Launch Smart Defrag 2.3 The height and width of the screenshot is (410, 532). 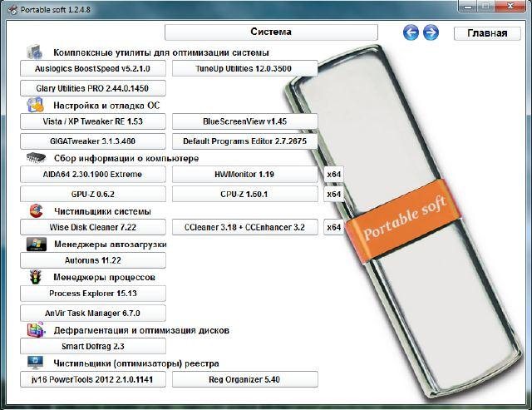pos(92,346)
